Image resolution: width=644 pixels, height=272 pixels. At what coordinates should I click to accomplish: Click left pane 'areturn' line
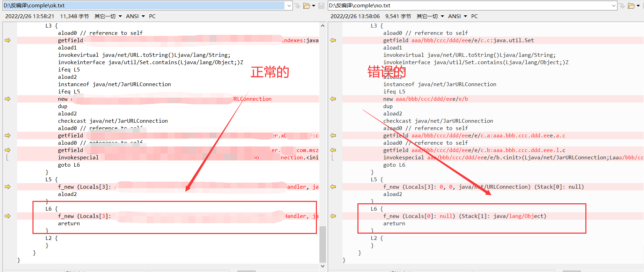(x=69, y=224)
